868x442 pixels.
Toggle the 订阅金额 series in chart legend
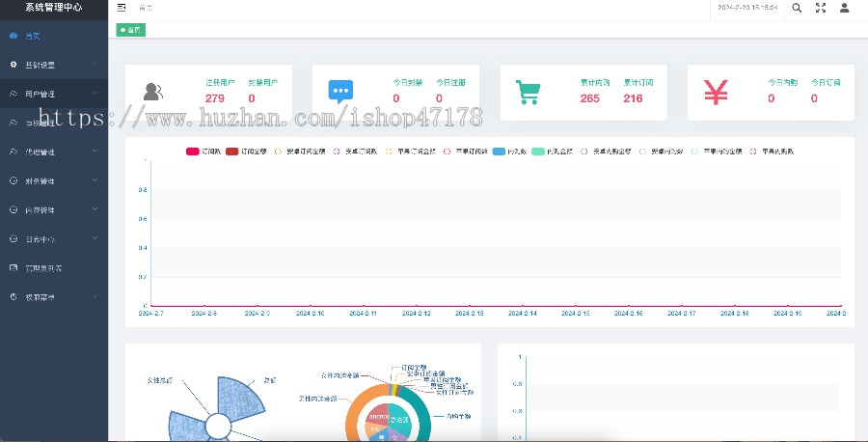coord(245,152)
